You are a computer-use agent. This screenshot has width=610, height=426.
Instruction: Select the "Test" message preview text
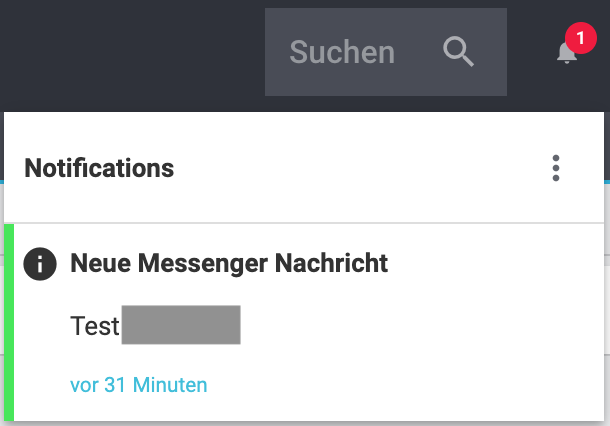[95, 326]
